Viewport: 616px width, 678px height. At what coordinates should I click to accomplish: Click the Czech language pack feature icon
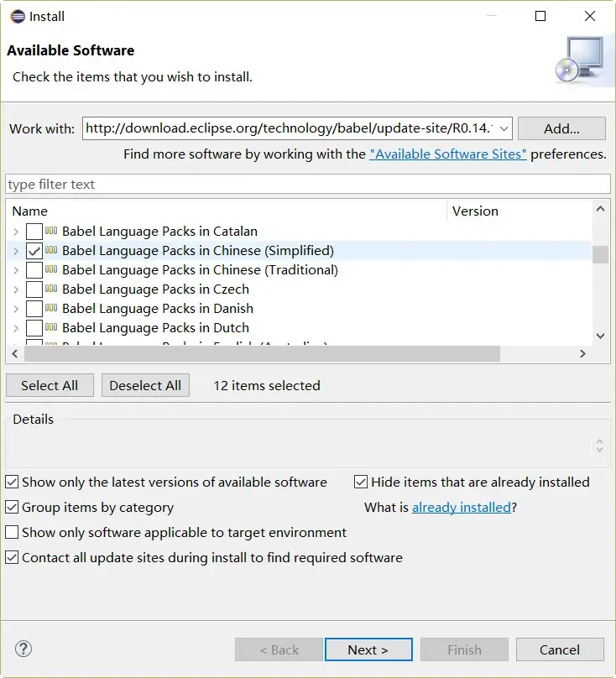pyautogui.click(x=51, y=289)
